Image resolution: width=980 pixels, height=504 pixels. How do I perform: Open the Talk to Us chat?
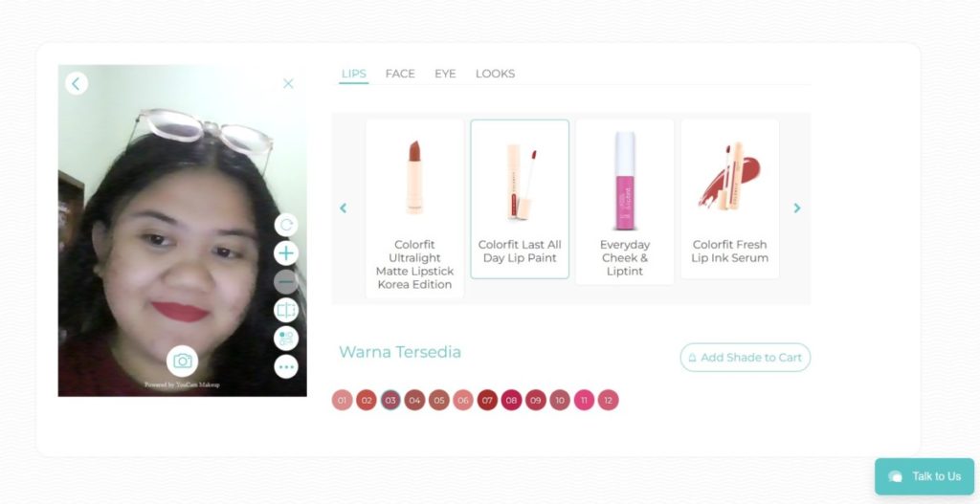point(924,476)
